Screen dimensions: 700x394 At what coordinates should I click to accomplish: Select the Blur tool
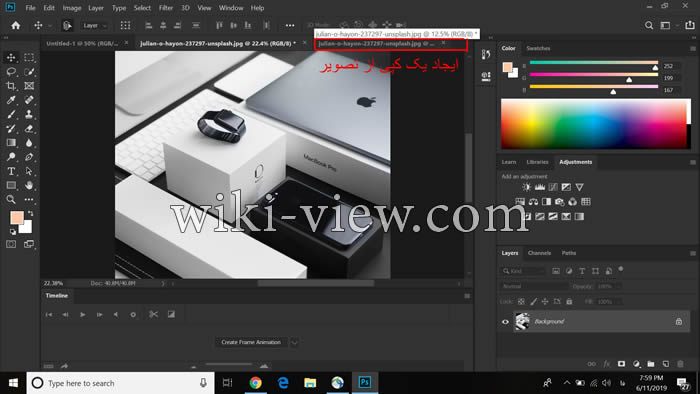click(29, 143)
